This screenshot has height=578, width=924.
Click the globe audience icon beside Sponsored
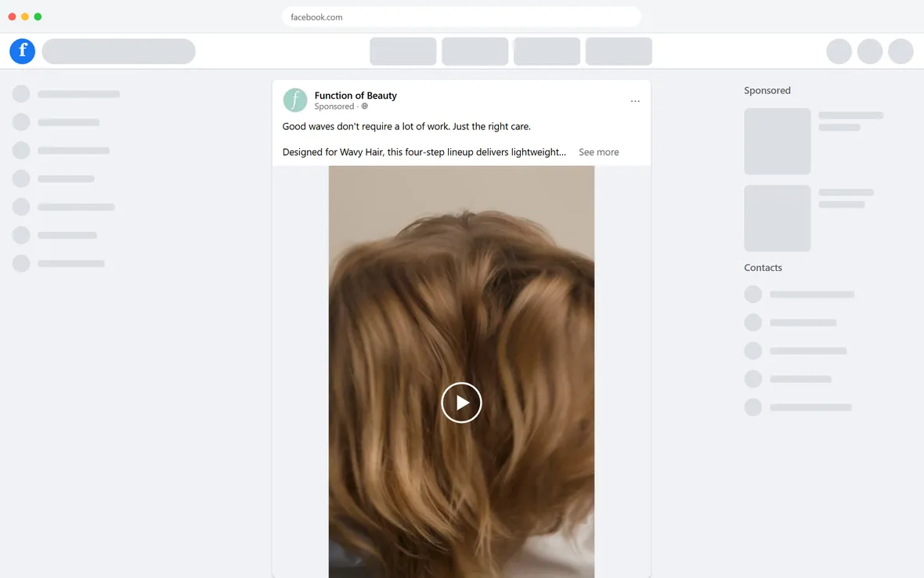coord(365,107)
